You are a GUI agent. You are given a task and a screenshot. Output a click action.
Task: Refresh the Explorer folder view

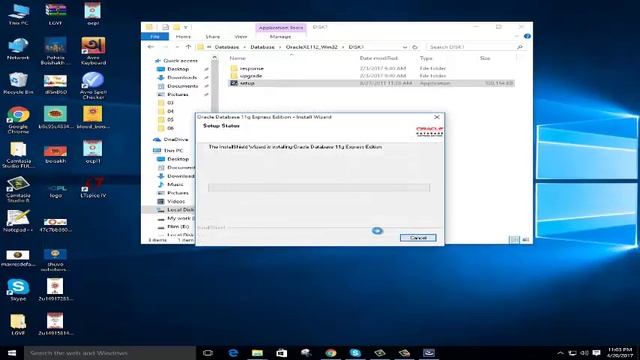[415, 47]
